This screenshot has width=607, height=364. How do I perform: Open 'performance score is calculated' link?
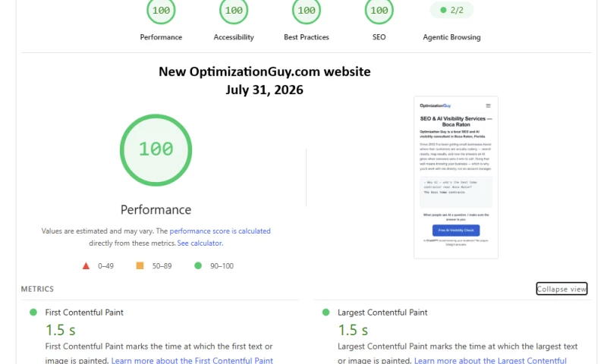click(220, 231)
